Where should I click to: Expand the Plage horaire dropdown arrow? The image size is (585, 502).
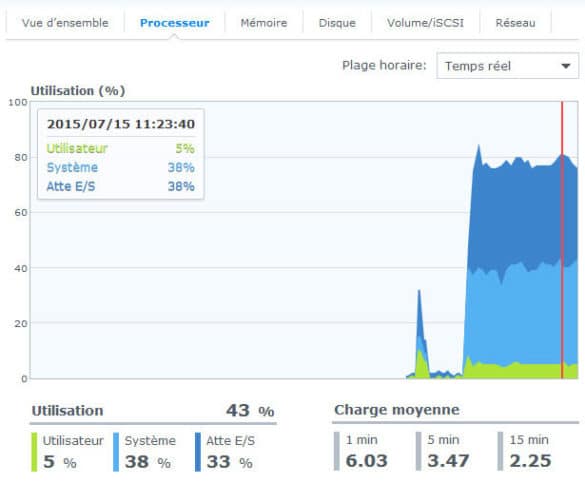tap(566, 66)
